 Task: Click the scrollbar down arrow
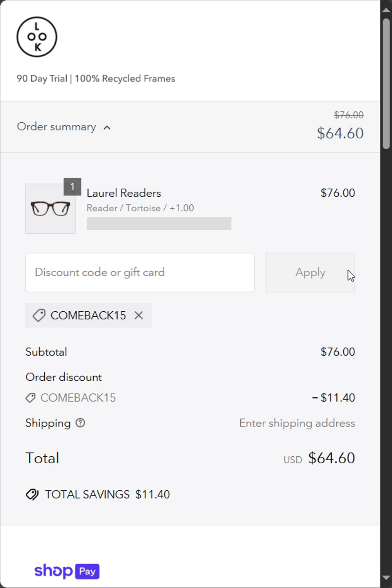coord(386,578)
